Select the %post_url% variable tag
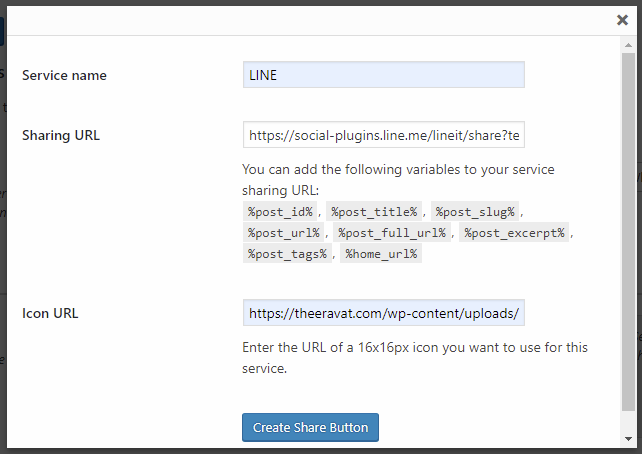 [283, 233]
